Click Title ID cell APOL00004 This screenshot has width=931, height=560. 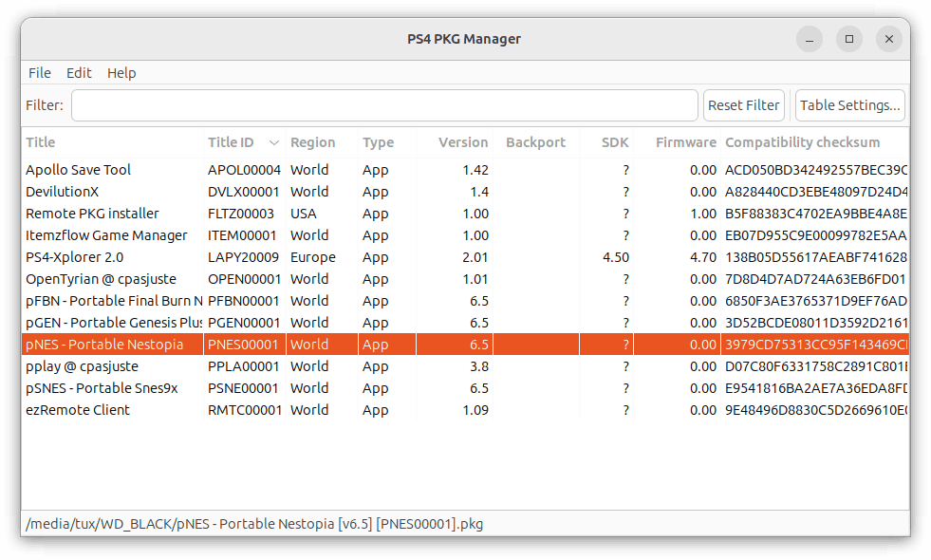click(x=244, y=170)
